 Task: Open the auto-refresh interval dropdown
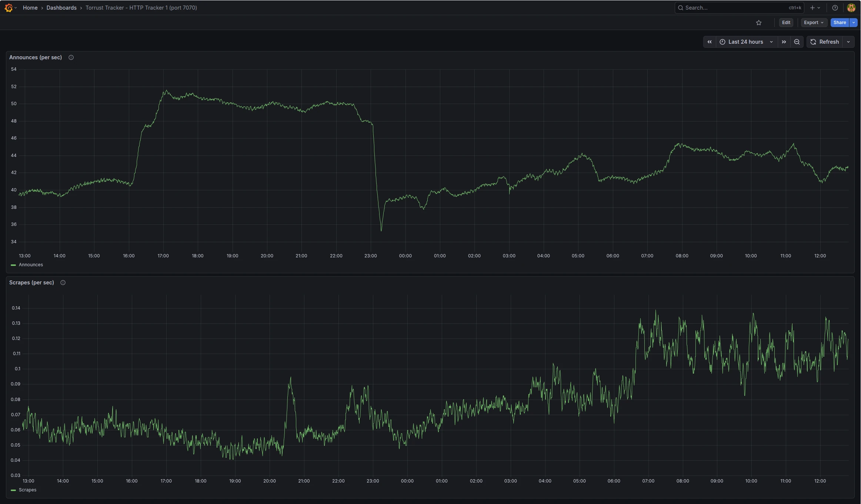tap(848, 42)
